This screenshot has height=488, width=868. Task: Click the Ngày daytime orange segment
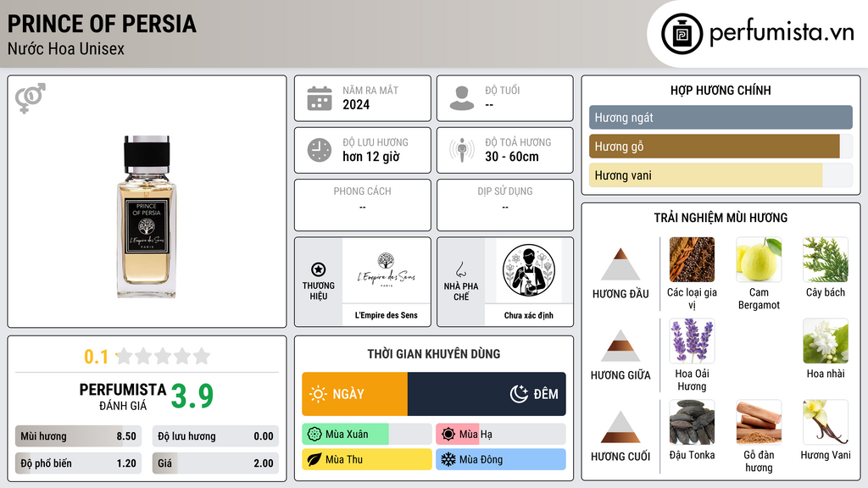[355, 394]
